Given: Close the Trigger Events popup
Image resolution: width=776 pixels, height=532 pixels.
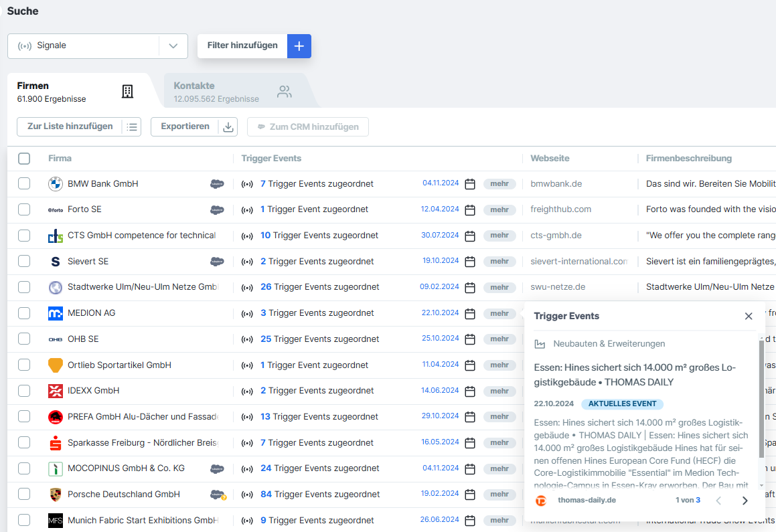Looking at the screenshot, I should (x=749, y=317).
